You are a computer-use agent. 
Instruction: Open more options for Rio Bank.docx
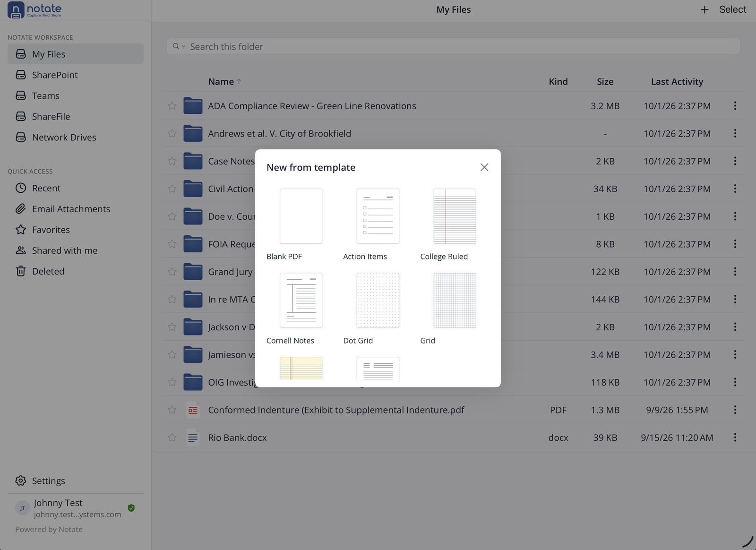pos(735,438)
